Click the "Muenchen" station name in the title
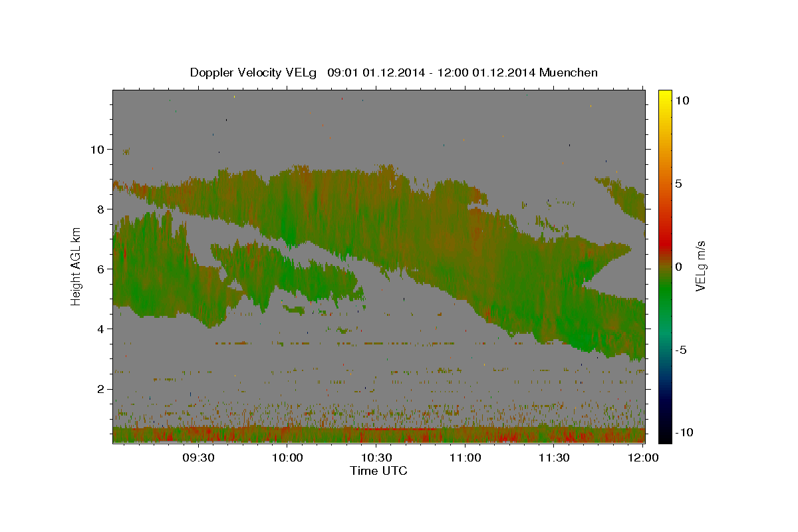Viewport: 798px width, 532px height. pos(569,72)
